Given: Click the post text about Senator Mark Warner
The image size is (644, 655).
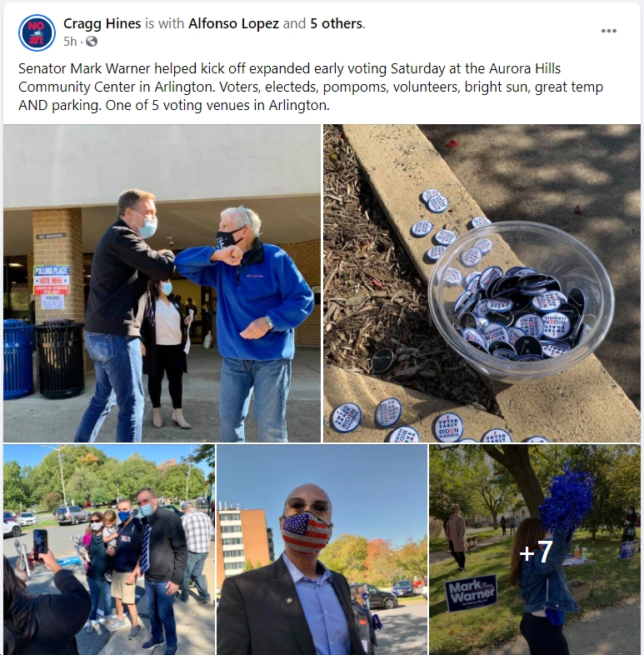Looking at the screenshot, I should (x=310, y=87).
